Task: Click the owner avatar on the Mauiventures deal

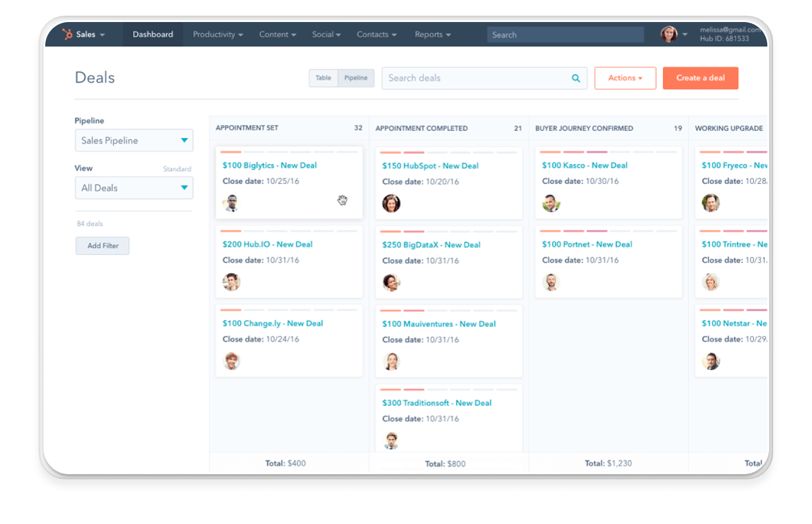Action: [x=391, y=362]
